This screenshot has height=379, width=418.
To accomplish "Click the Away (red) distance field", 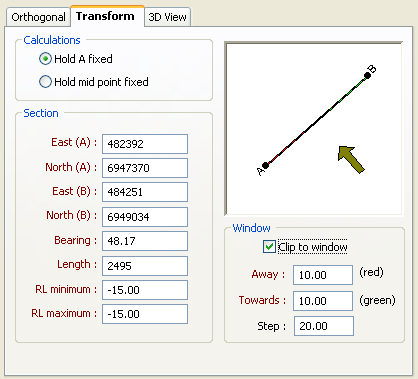I will tap(323, 275).
